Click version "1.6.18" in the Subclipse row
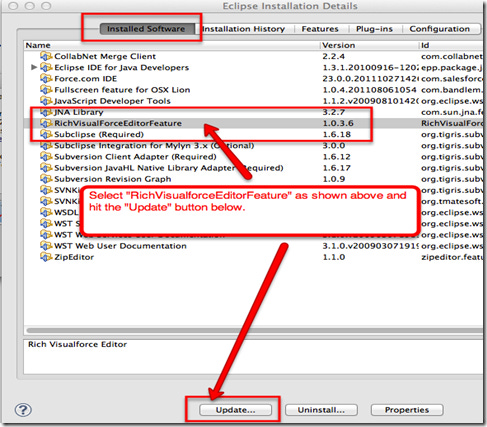Screen dimensions: 487x427 click(x=337, y=135)
